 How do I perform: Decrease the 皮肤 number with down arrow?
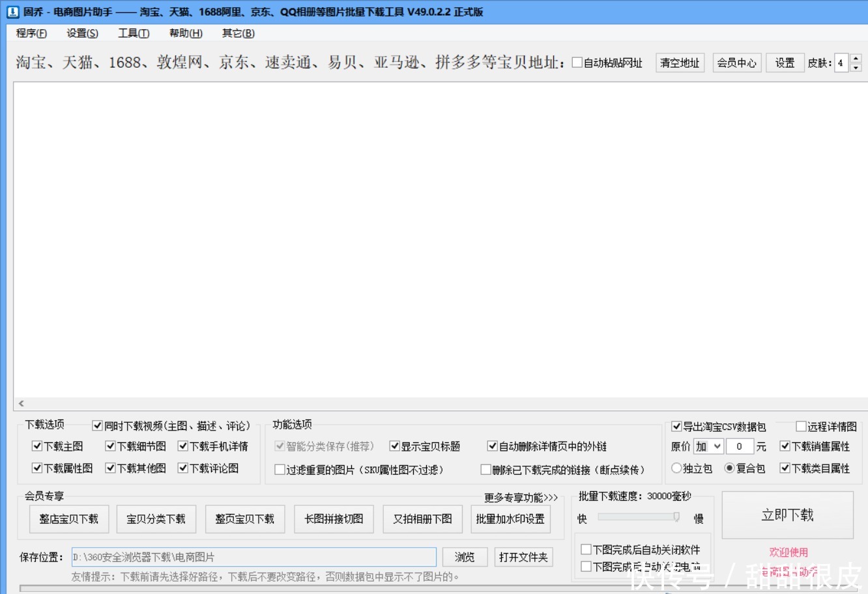point(856,67)
